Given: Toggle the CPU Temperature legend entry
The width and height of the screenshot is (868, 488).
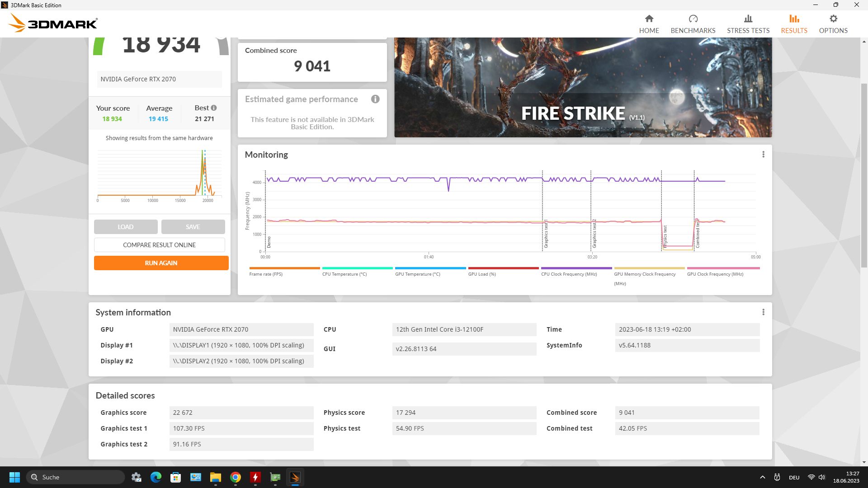Looking at the screenshot, I should click(344, 274).
